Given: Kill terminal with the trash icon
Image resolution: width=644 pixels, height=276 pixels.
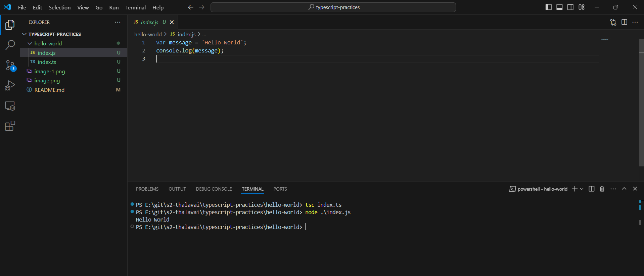Looking at the screenshot, I should [602, 189].
